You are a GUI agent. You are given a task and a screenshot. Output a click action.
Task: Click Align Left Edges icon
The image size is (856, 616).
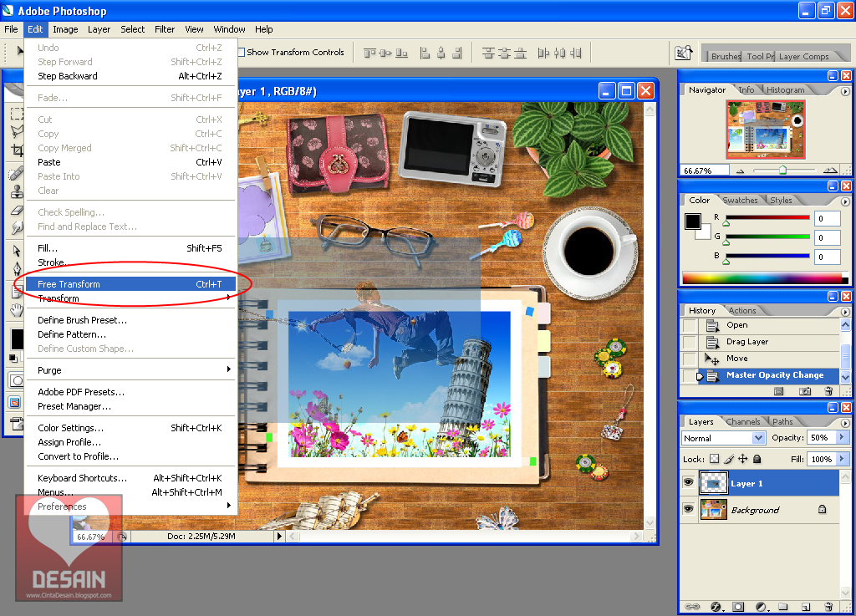(x=425, y=53)
